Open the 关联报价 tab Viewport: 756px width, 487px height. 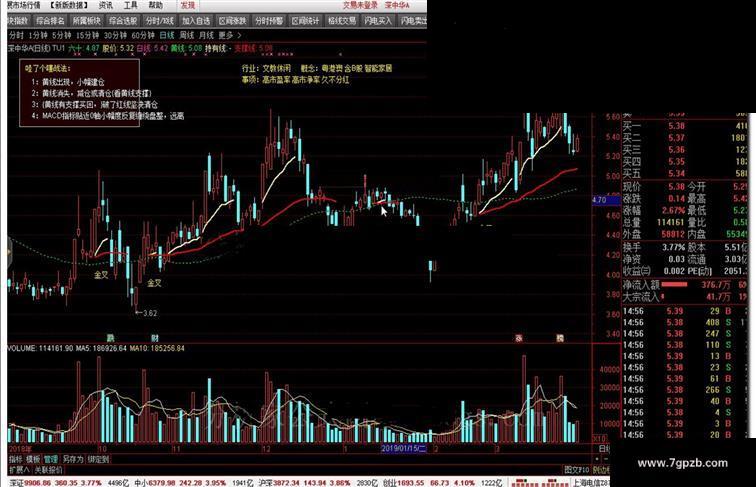click(48, 470)
